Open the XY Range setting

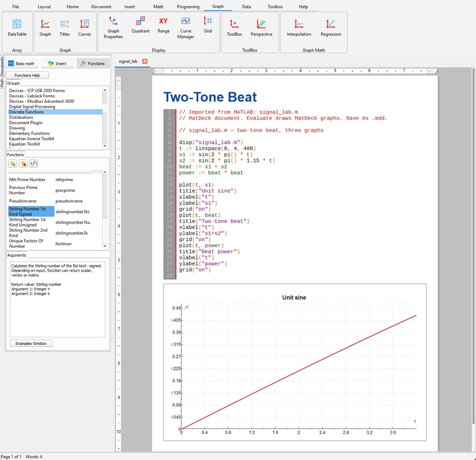point(164,25)
